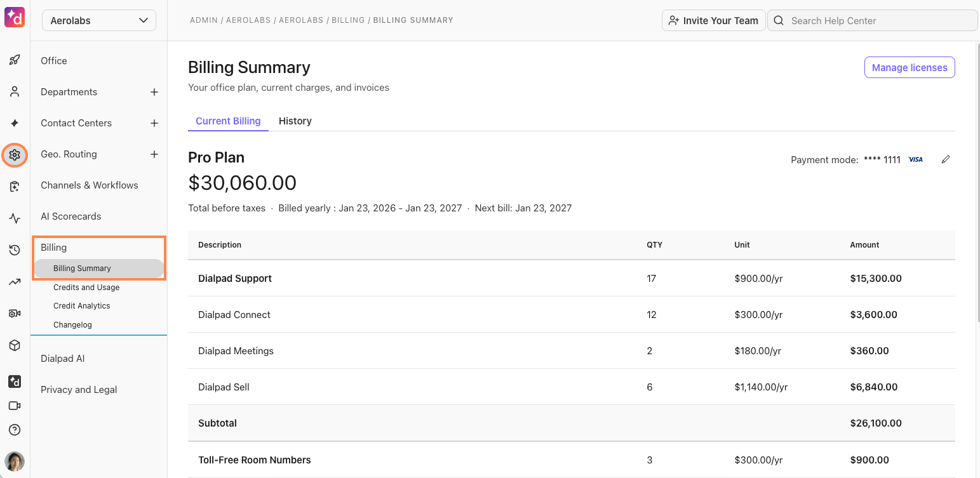Open the help question mark icon
The image size is (980, 478).
point(15,430)
